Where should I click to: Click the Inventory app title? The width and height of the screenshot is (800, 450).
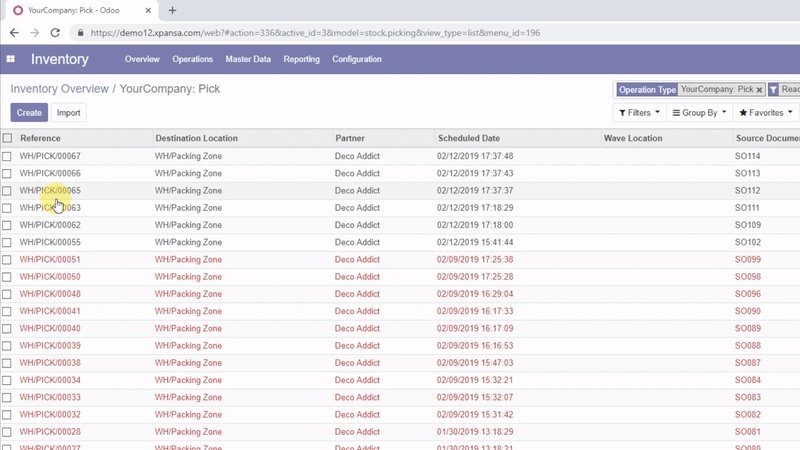point(60,59)
